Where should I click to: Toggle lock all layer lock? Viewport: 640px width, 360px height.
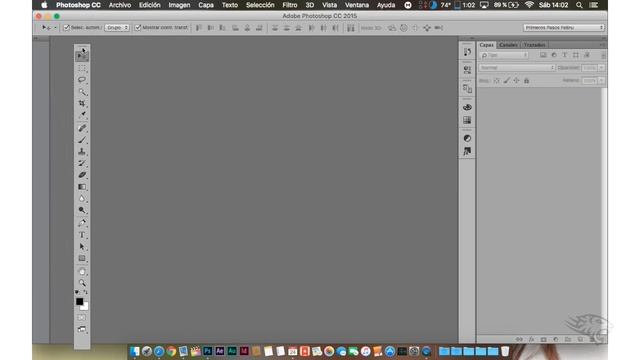pos(527,81)
